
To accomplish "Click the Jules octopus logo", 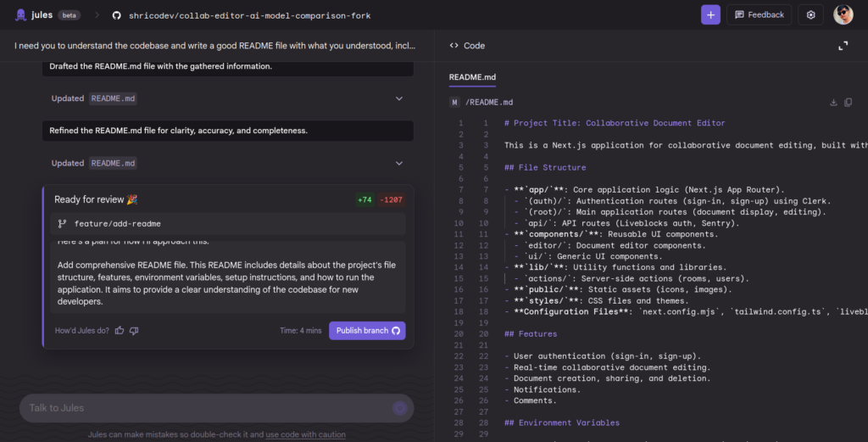I will tap(20, 15).
